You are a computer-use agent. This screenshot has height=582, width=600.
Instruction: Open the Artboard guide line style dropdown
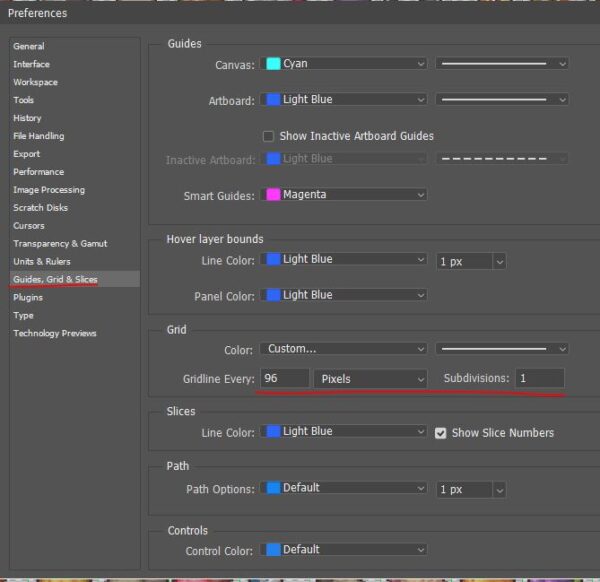pyautogui.click(x=502, y=99)
